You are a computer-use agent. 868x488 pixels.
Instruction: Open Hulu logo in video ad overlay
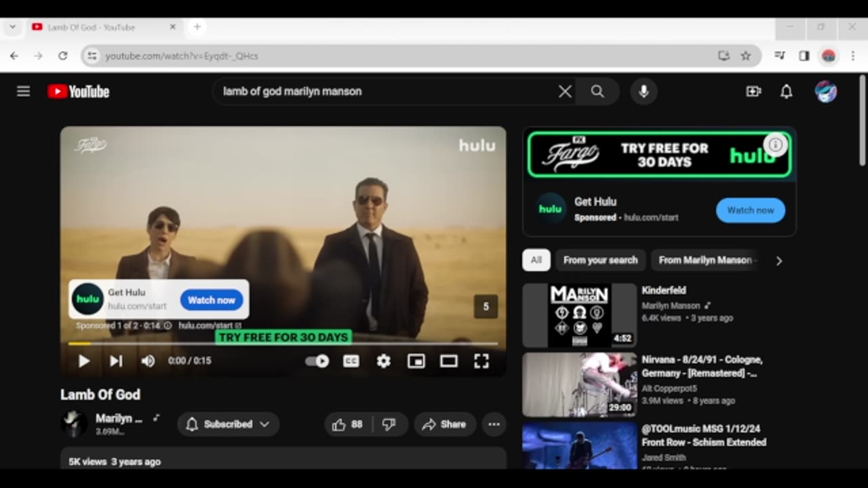tap(87, 299)
